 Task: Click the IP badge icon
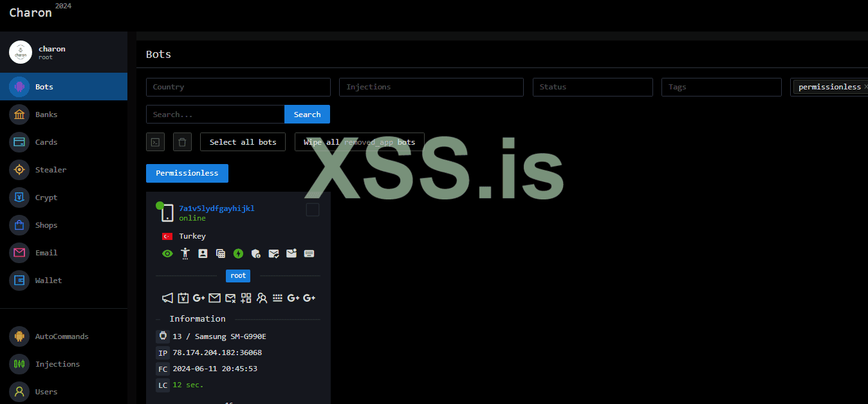pyautogui.click(x=163, y=353)
